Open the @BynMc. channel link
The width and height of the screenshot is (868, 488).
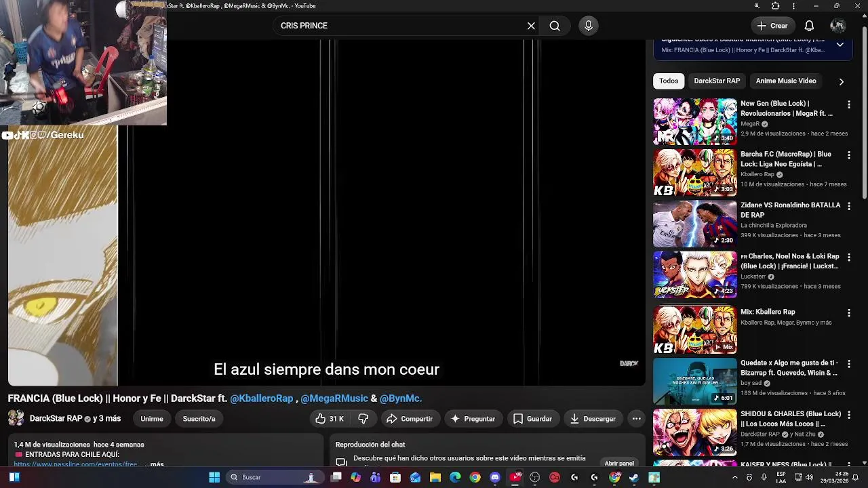(x=401, y=399)
